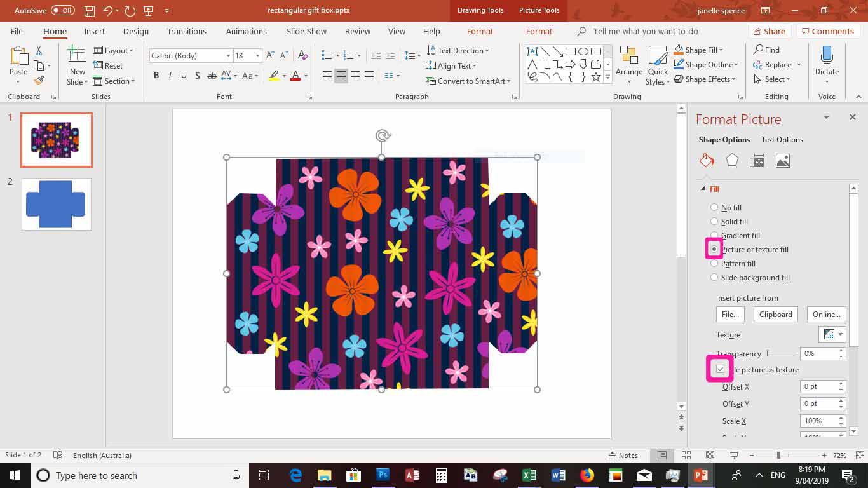Viewport: 868px width, 488px height.
Task: Click the Fill & Line icon in Format Picture
Action: 706,160
